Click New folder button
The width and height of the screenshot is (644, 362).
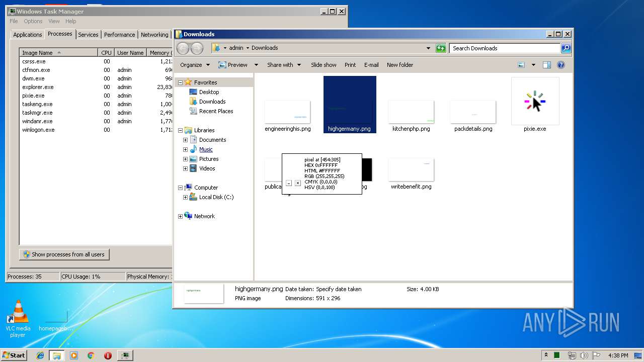(400, 65)
